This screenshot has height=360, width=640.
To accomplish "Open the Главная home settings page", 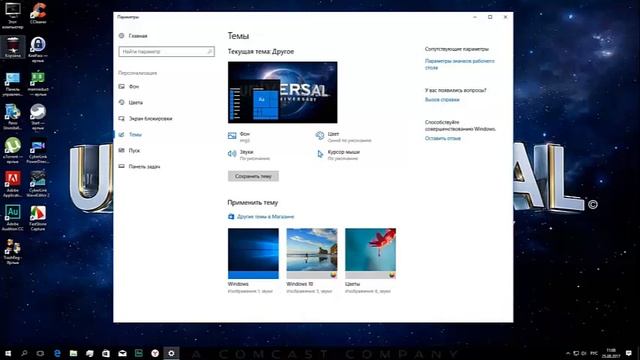I will click(133, 36).
